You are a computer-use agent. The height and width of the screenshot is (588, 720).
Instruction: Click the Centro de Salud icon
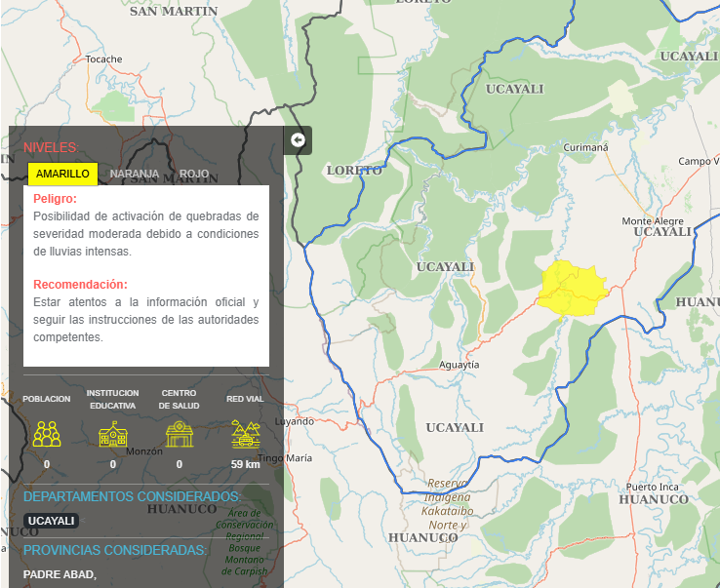[x=180, y=434]
